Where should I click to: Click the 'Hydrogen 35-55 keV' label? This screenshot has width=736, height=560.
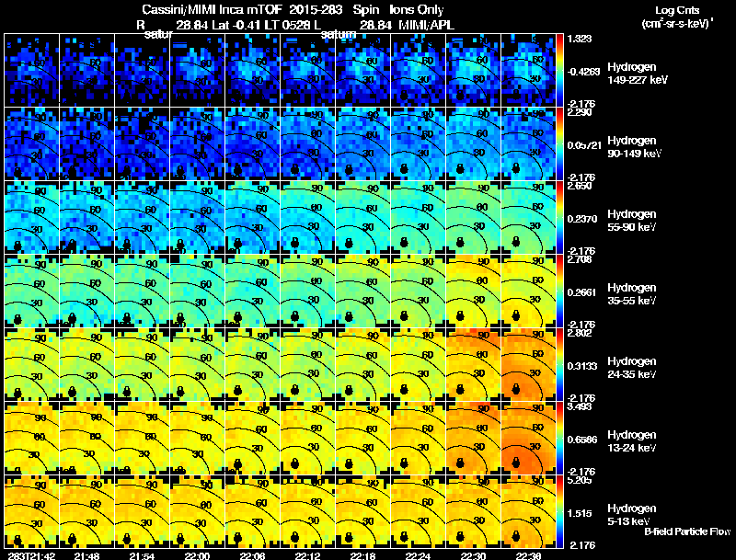coord(631,294)
